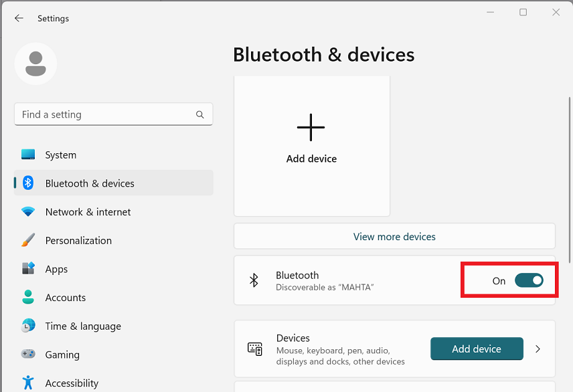This screenshot has height=392, width=573.
Task: Click View more devices link
Action: pyautogui.click(x=394, y=236)
